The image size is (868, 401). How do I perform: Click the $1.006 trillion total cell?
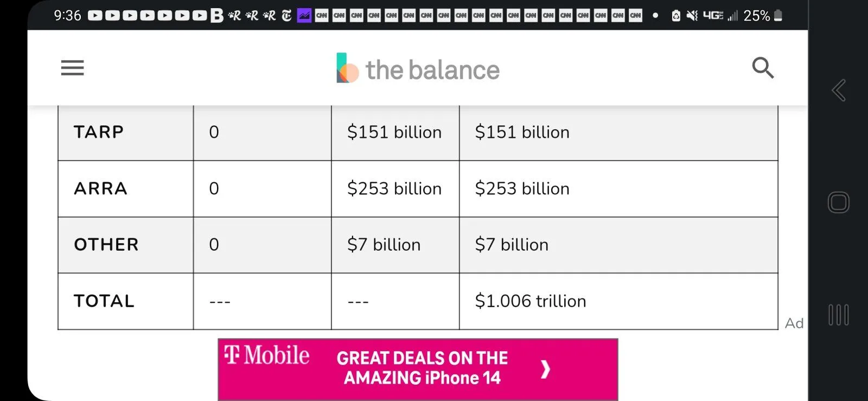pyautogui.click(x=530, y=301)
